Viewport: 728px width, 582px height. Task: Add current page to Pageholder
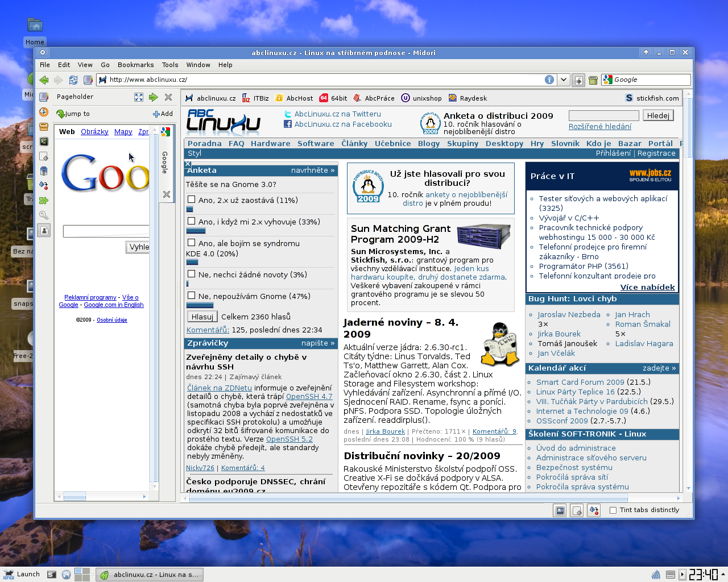coord(163,114)
